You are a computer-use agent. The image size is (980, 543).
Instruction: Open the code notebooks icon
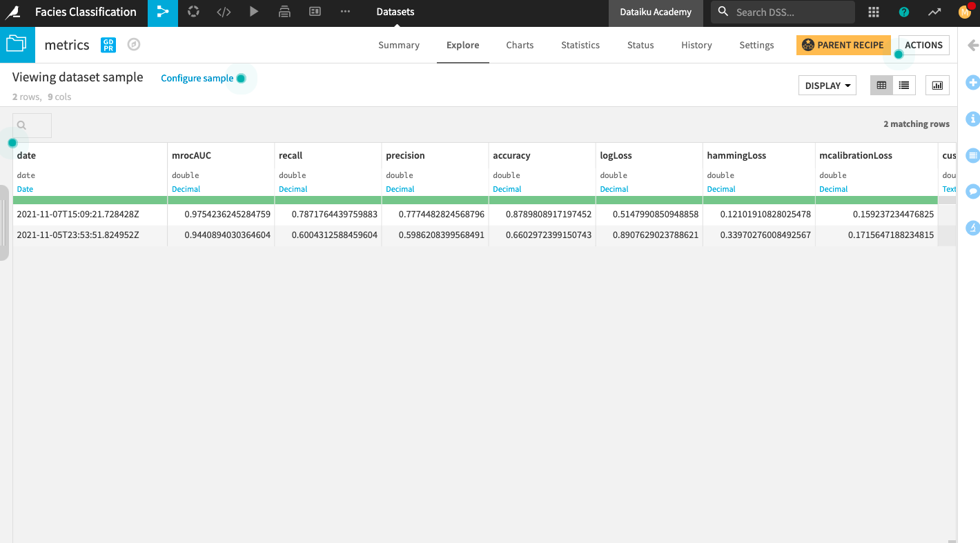(x=224, y=12)
